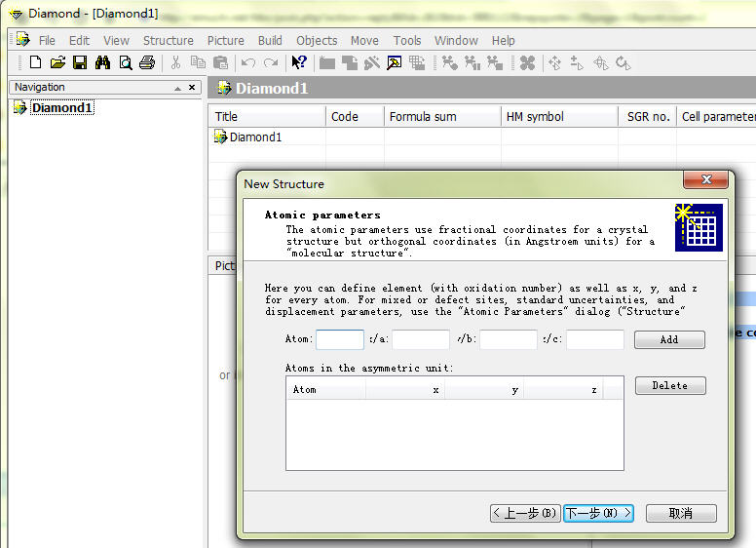The height and width of the screenshot is (548, 756).
Task: Open the Build menu
Action: point(270,41)
